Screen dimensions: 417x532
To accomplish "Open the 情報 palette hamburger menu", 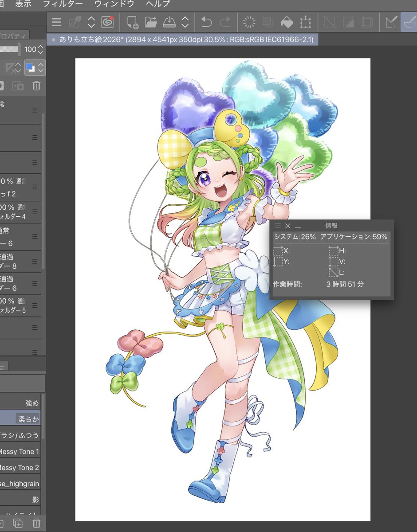I will point(278,226).
